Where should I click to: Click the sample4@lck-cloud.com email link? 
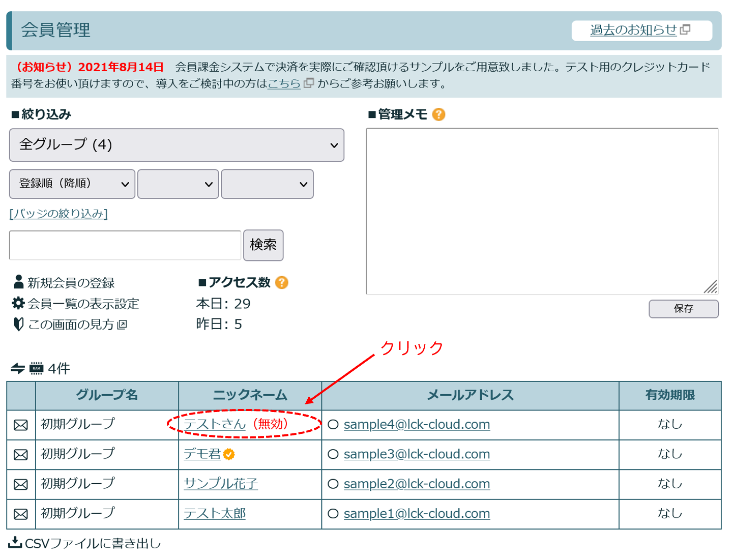pos(417,424)
